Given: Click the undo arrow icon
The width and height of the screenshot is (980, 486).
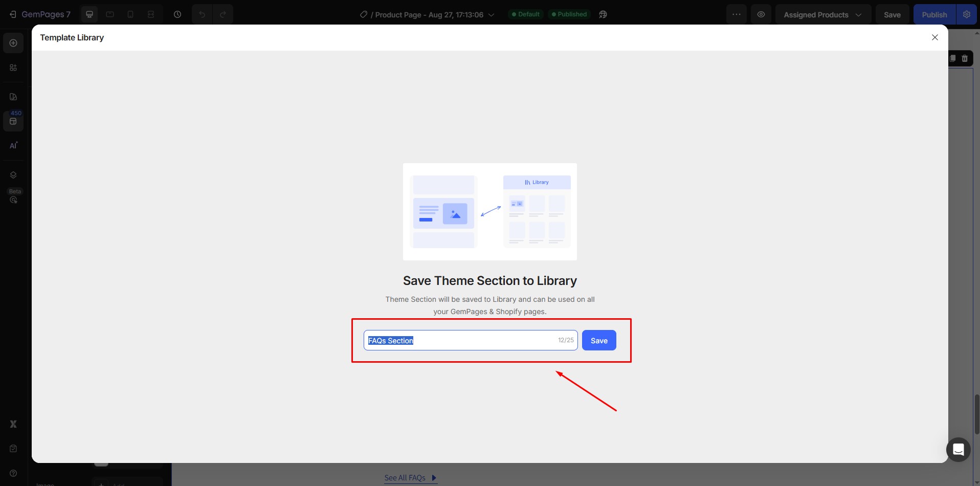Looking at the screenshot, I should [202, 14].
